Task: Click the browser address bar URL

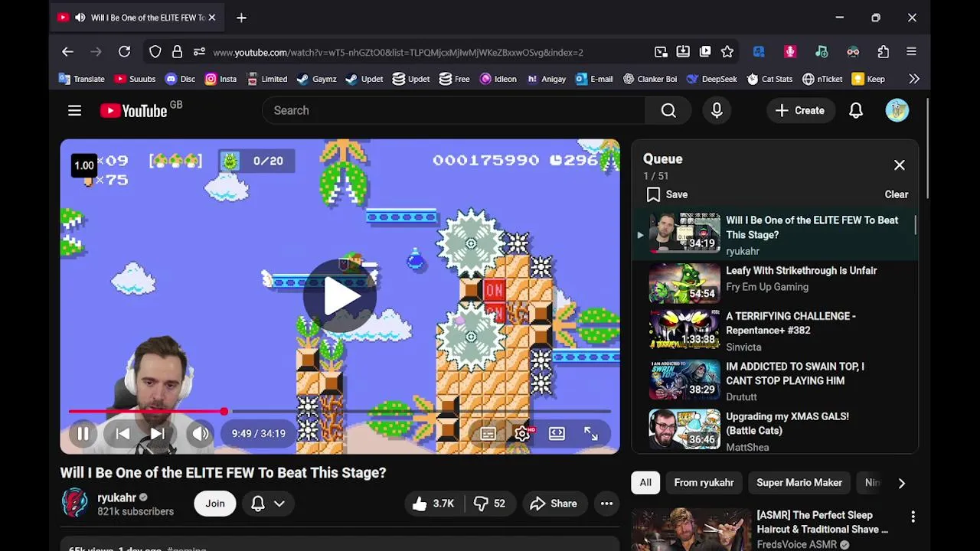Action: (398, 52)
